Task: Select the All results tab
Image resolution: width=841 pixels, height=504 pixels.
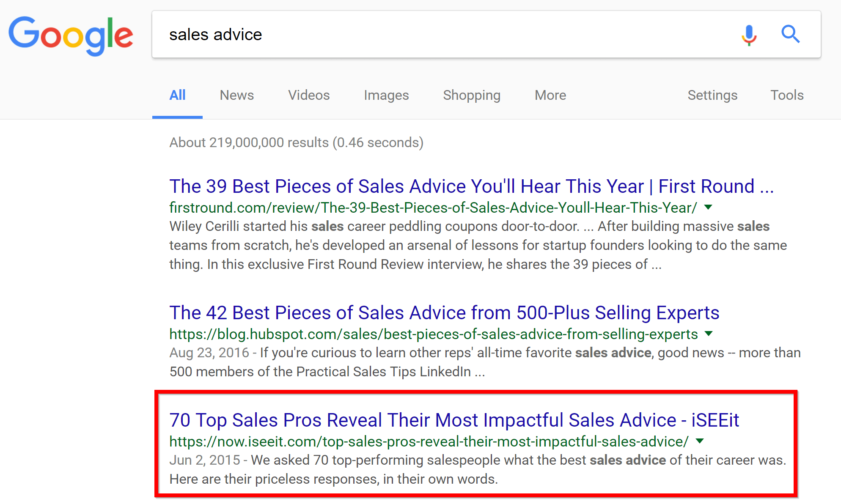Action: [177, 95]
